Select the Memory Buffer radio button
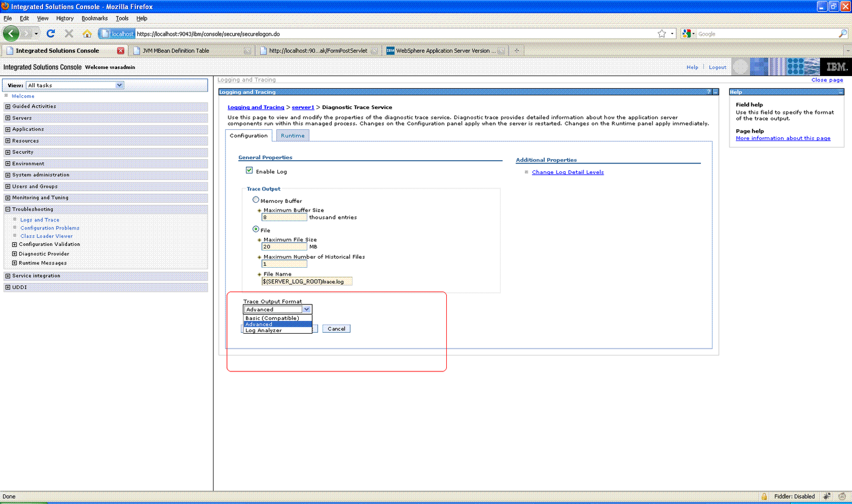Image resolution: width=852 pixels, height=504 pixels. pos(256,200)
